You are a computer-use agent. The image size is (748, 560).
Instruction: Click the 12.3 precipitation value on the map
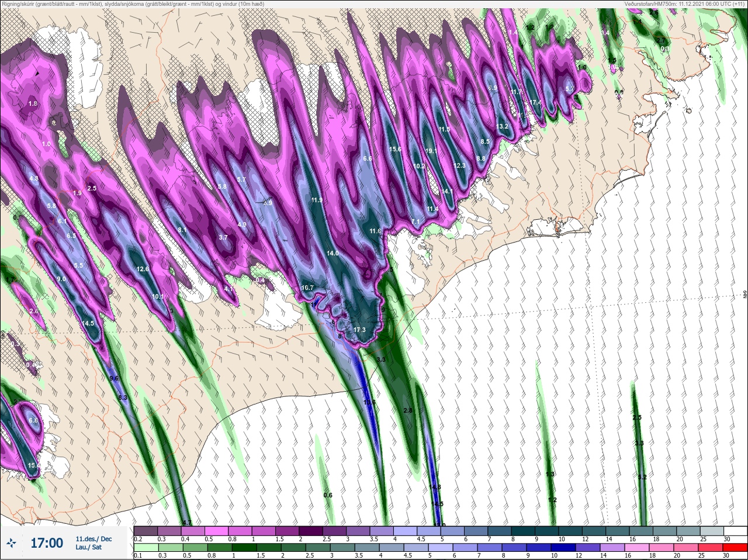[459, 165]
